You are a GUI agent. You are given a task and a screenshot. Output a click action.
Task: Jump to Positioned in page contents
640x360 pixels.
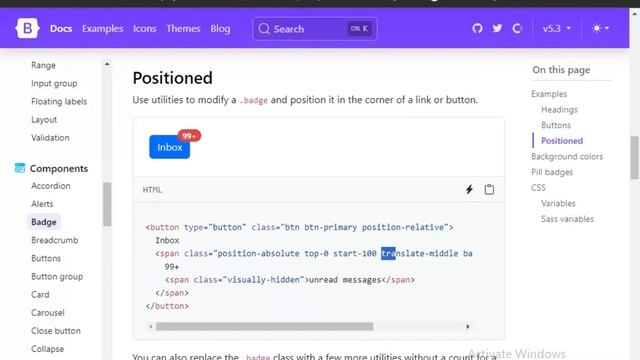tap(562, 141)
